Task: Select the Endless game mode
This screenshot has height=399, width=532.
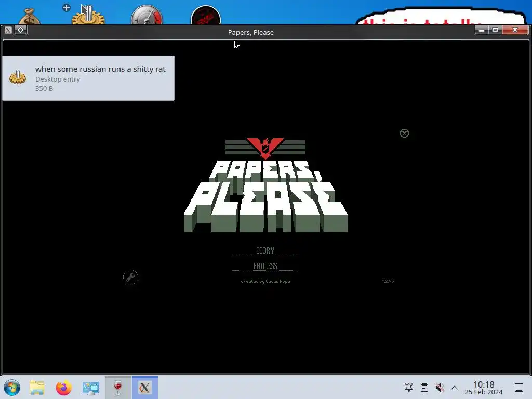Action: (x=265, y=266)
